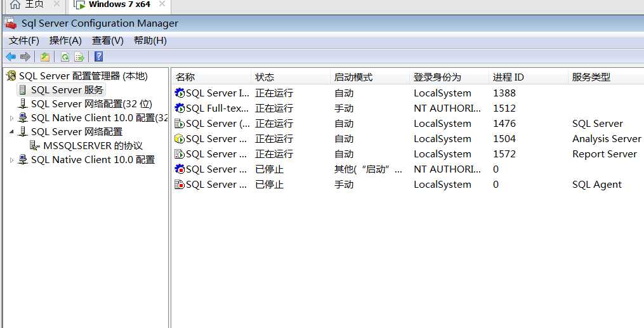
Task: Sort by the 服务类型 column header
Action: 606,77
